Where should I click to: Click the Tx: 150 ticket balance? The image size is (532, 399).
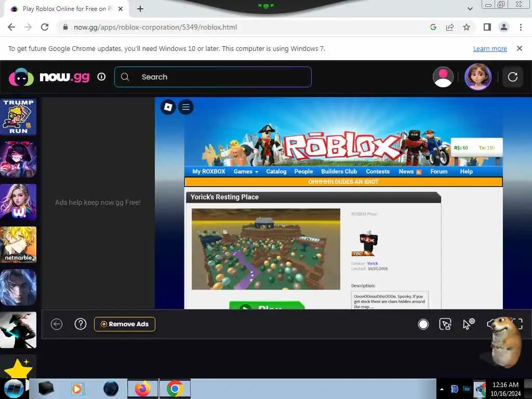[x=486, y=148]
